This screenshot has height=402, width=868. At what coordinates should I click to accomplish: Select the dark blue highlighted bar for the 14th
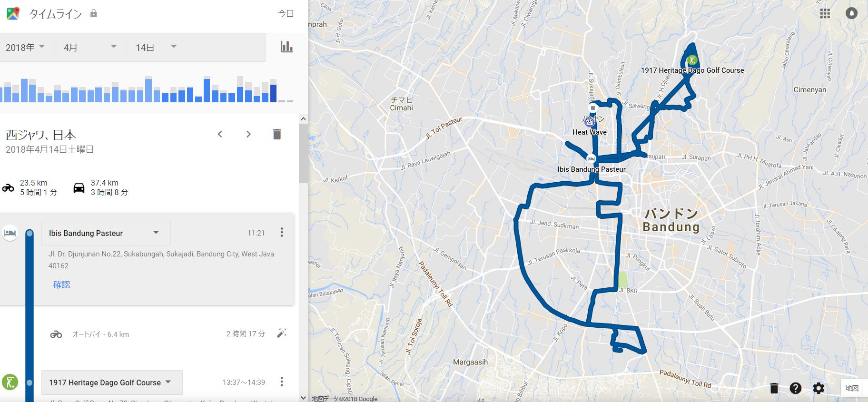tap(273, 93)
